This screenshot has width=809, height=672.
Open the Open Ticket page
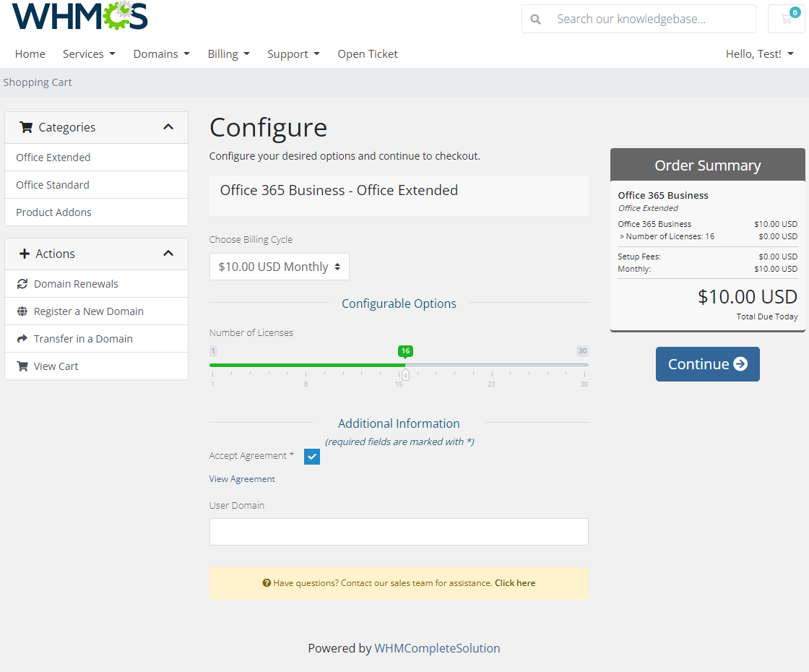pyautogui.click(x=368, y=54)
